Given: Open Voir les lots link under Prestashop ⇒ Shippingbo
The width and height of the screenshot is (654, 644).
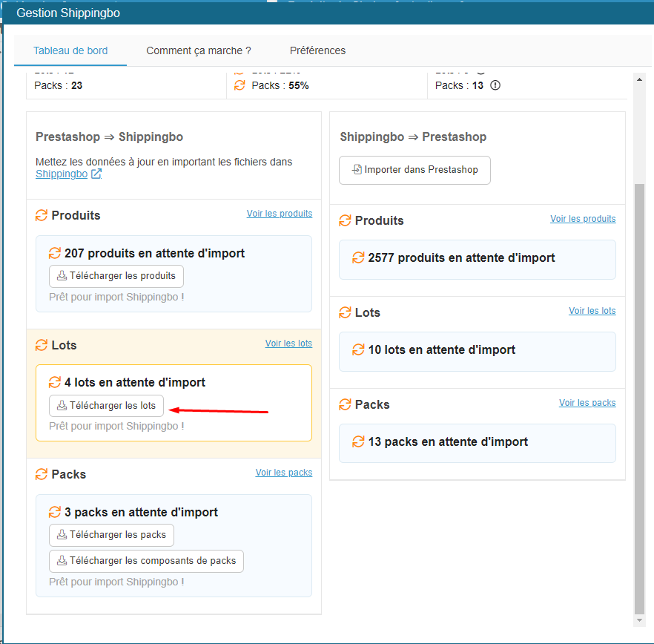Looking at the screenshot, I should [x=288, y=343].
